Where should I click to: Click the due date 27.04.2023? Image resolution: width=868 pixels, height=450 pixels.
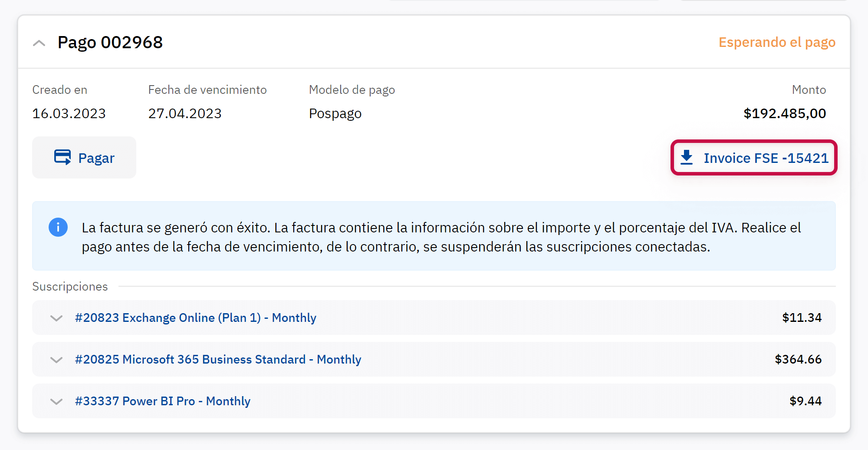tap(185, 113)
